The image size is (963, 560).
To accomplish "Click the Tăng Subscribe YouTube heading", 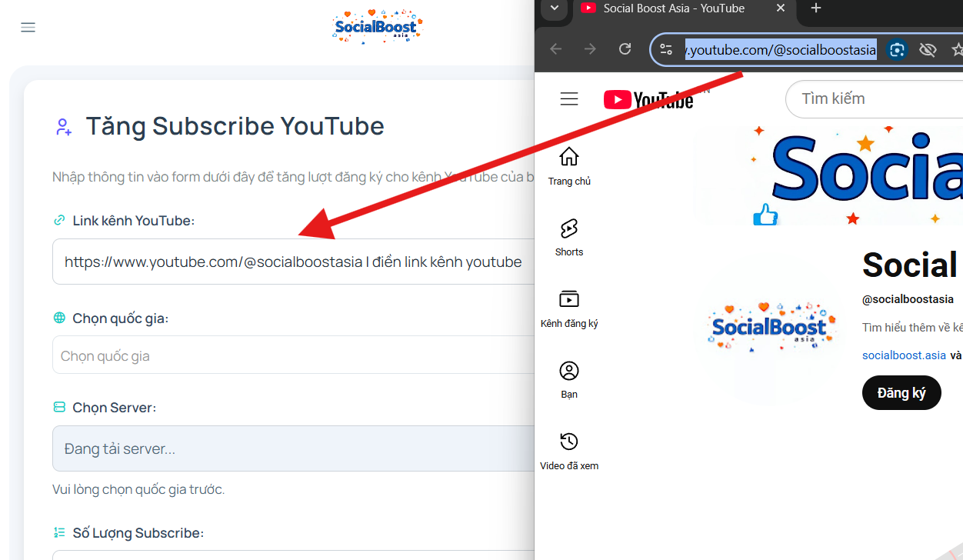I will [x=235, y=126].
